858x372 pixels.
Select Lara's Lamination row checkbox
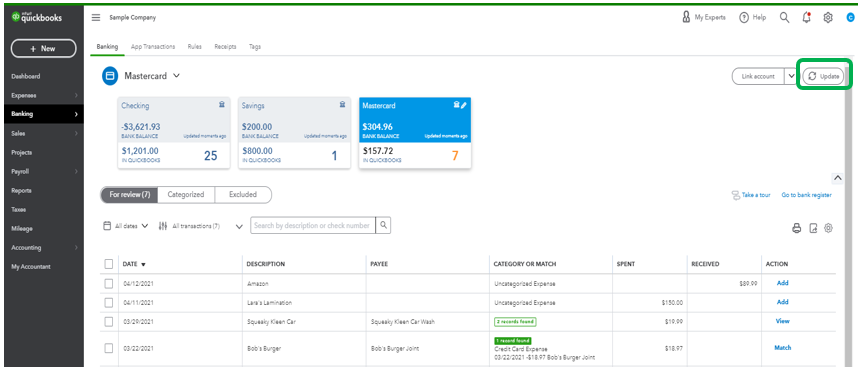[109, 302]
